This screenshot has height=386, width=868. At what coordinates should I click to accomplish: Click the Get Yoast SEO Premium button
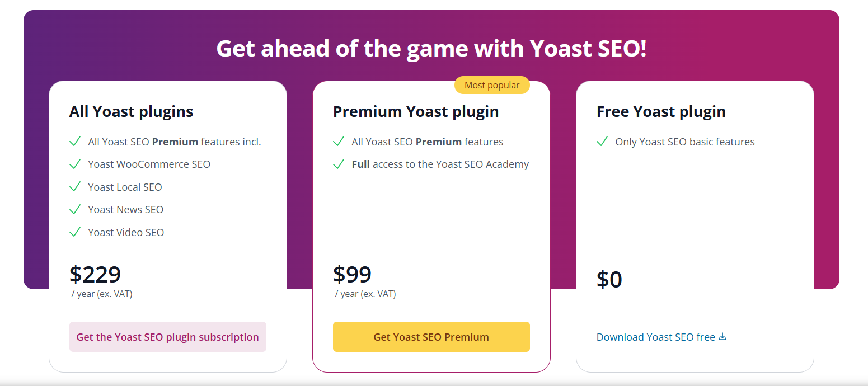click(x=431, y=337)
